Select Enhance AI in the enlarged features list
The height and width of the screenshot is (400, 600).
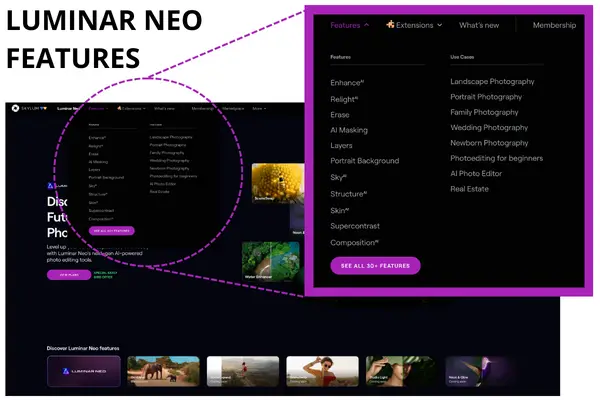[347, 83]
